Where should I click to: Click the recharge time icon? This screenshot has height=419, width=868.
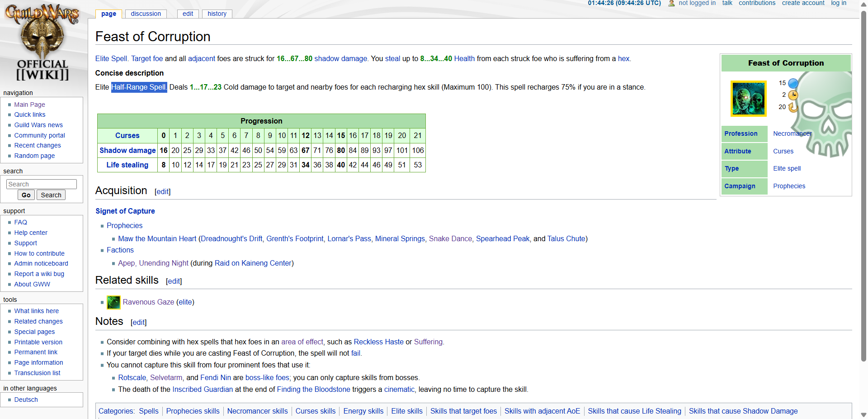[x=793, y=107]
